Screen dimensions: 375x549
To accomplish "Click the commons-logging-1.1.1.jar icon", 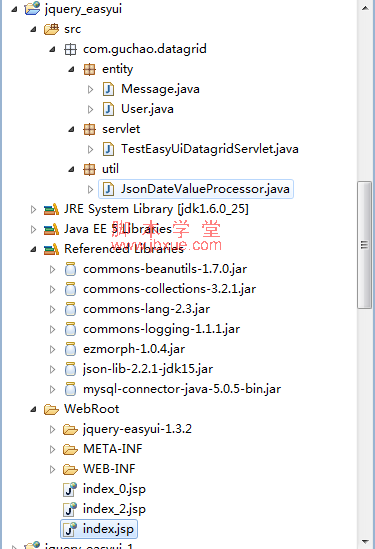I will 70,329.
